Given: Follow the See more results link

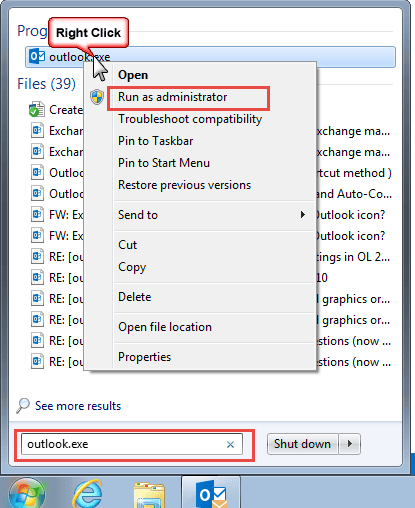Looking at the screenshot, I should pos(78,406).
